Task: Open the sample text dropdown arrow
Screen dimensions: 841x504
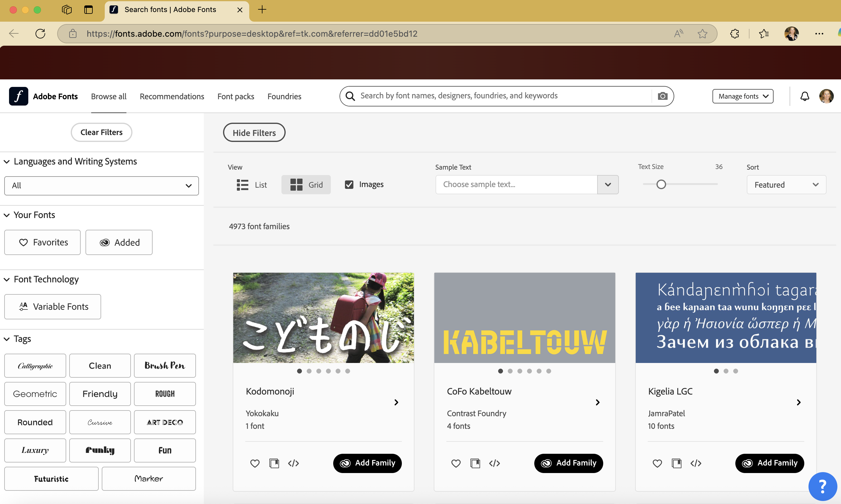Action: pos(608,184)
